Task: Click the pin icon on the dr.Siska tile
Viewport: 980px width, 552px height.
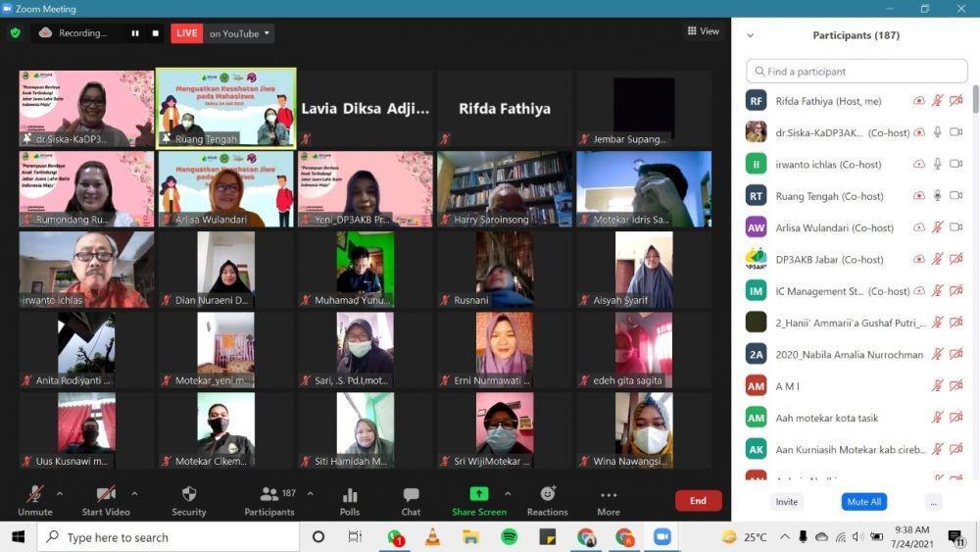Action: click(26, 139)
